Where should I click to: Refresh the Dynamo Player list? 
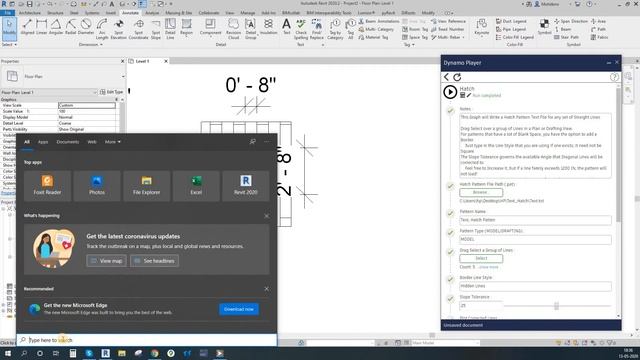457,77
